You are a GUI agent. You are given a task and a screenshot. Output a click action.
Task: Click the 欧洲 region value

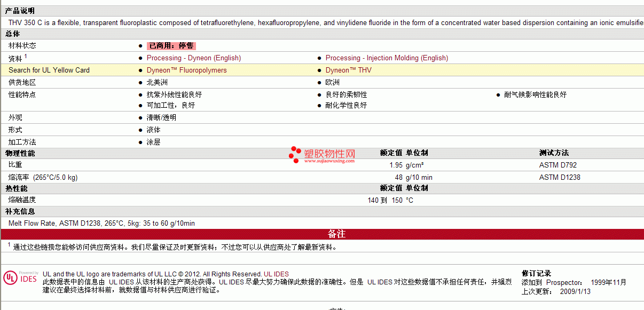point(333,82)
